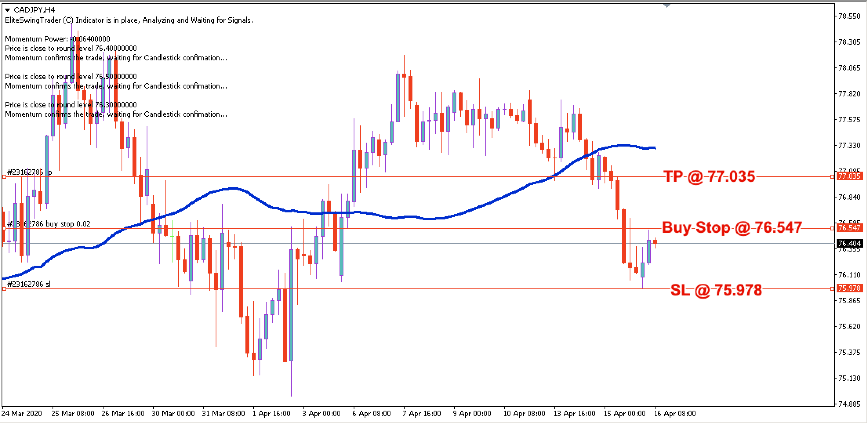Screen dimensions: 868x424
Task: Click 'Price is close to round level 76.30000000'
Action: [x=71, y=105]
